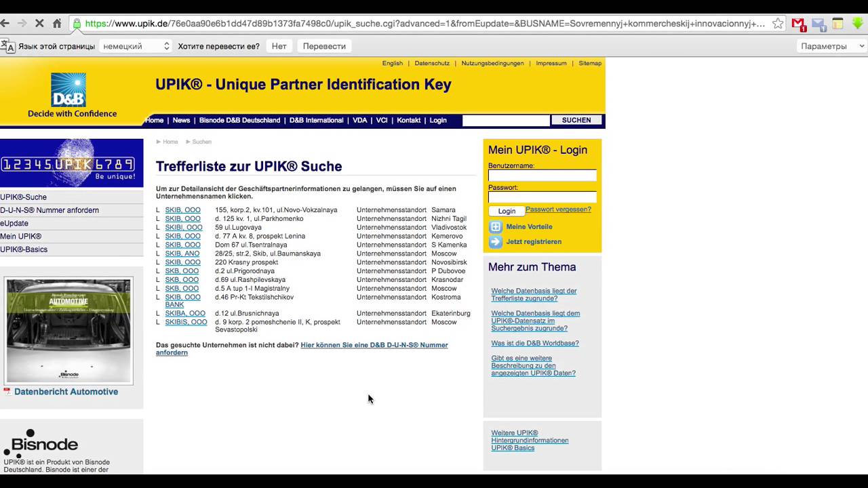Screen dimensions: 868x488
Task: Click the Jetzt registrieren arrow icon
Action: [x=496, y=242]
